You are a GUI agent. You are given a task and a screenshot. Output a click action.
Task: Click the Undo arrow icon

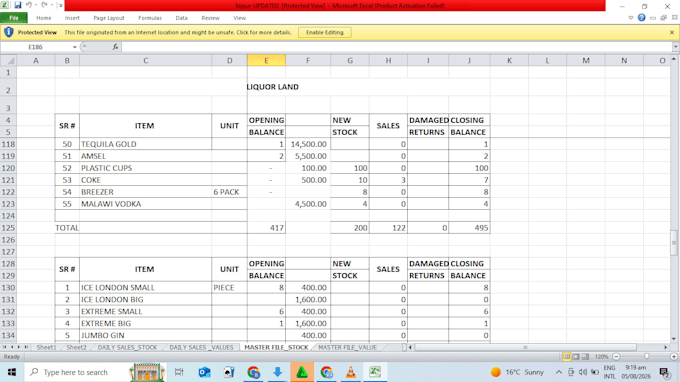pyautogui.click(x=29, y=5)
